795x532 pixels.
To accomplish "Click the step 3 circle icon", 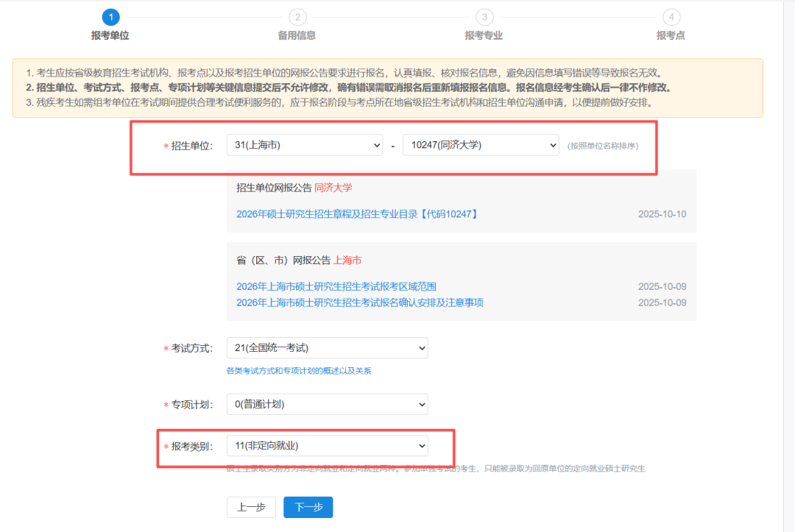I will point(484,16).
